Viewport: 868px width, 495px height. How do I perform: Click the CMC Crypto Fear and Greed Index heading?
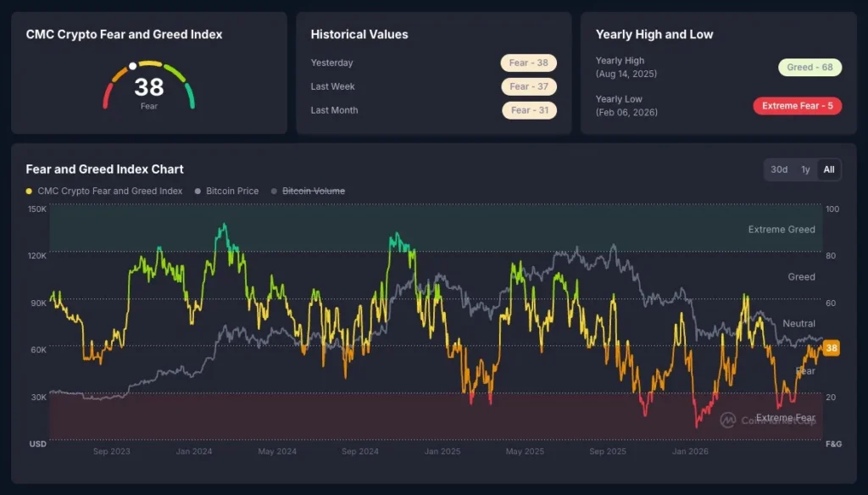[124, 35]
